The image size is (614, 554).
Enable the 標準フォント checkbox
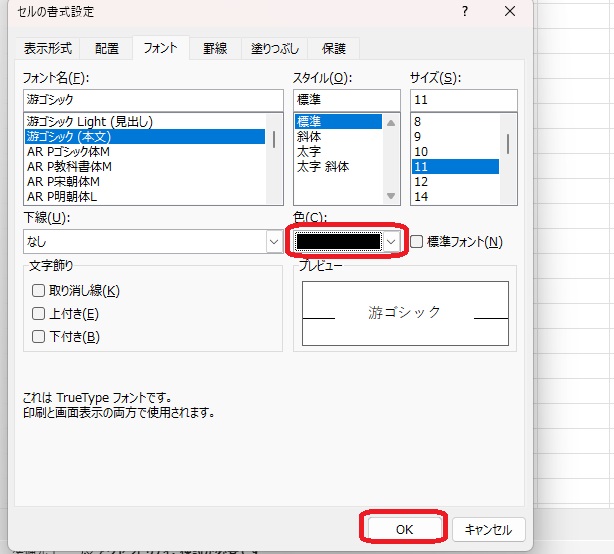point(418,241)
